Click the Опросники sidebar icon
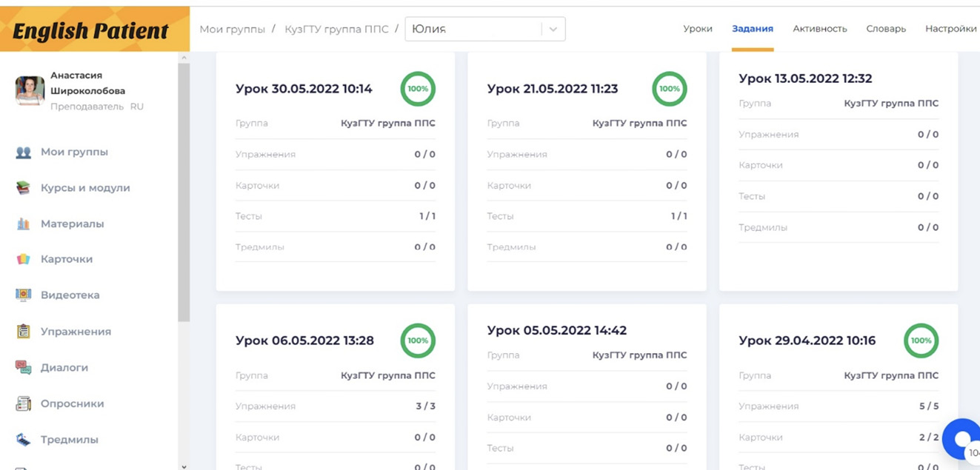 24,404
